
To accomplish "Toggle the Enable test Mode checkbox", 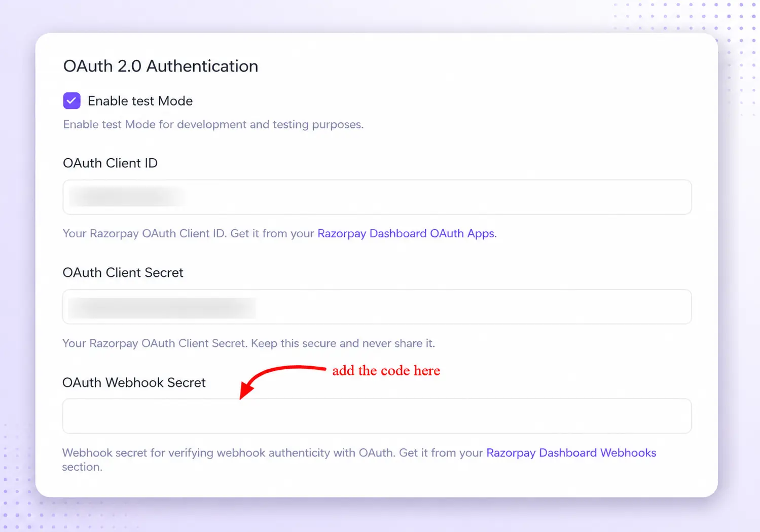I will [71, 100].
